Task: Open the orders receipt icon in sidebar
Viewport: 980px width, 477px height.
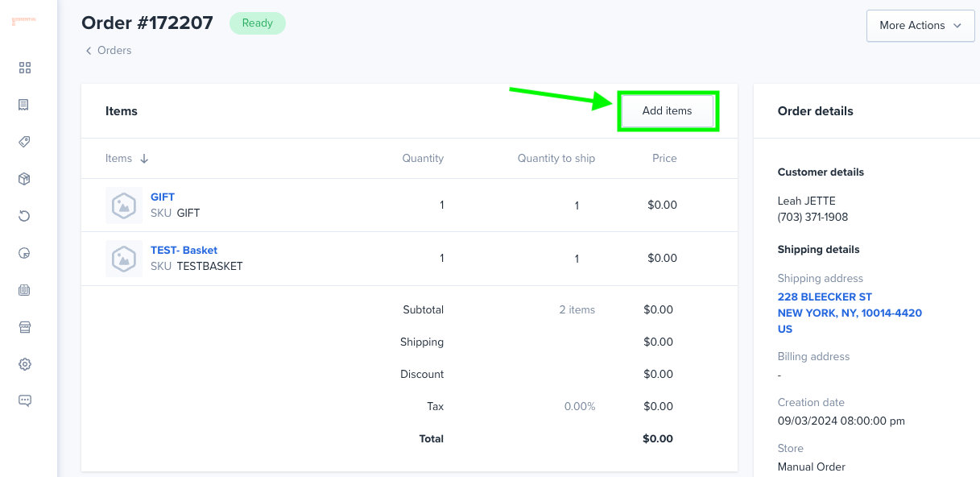Action: point(24,105)
